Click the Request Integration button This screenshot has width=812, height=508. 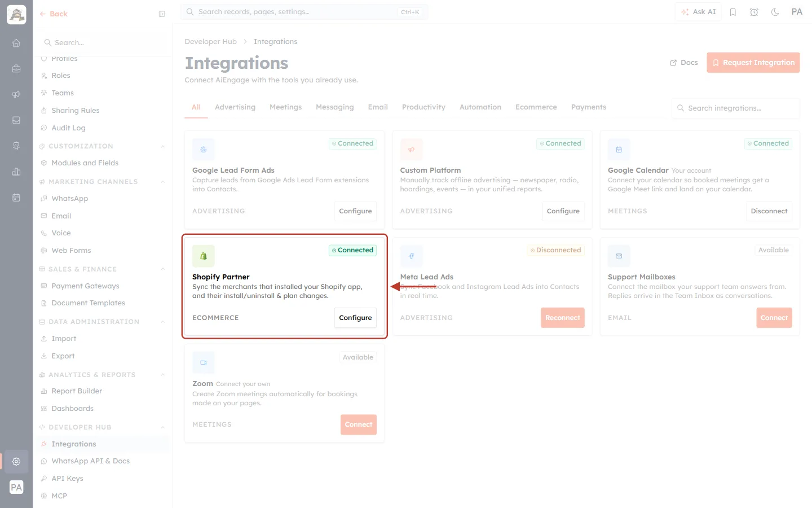click(753, 63)
